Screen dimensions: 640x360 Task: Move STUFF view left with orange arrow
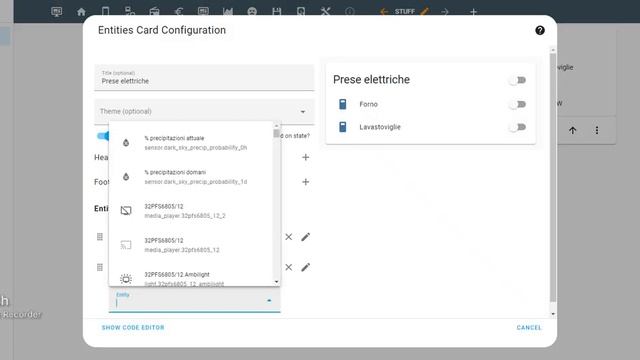(x=384, y=12)
